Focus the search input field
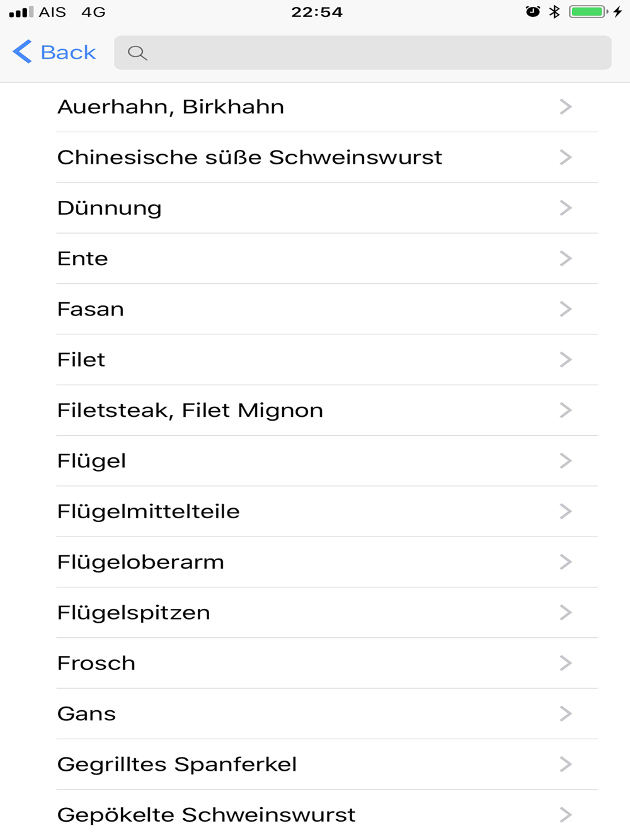The height and width of the screenshot is (840, 630). [363, 53]
